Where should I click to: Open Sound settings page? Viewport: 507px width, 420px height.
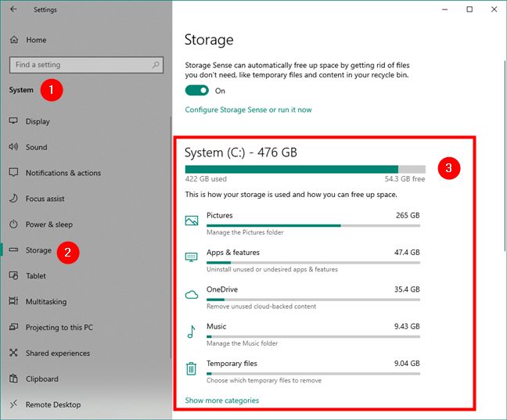coord(37,147)
